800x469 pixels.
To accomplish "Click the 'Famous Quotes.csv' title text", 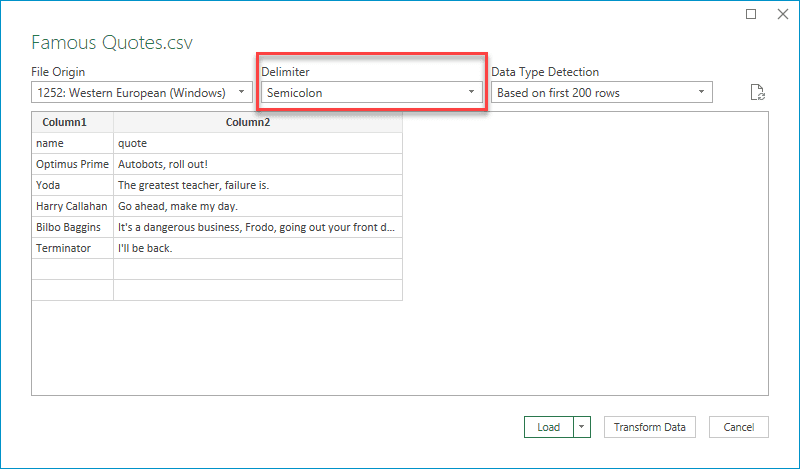I will [112, 42].
